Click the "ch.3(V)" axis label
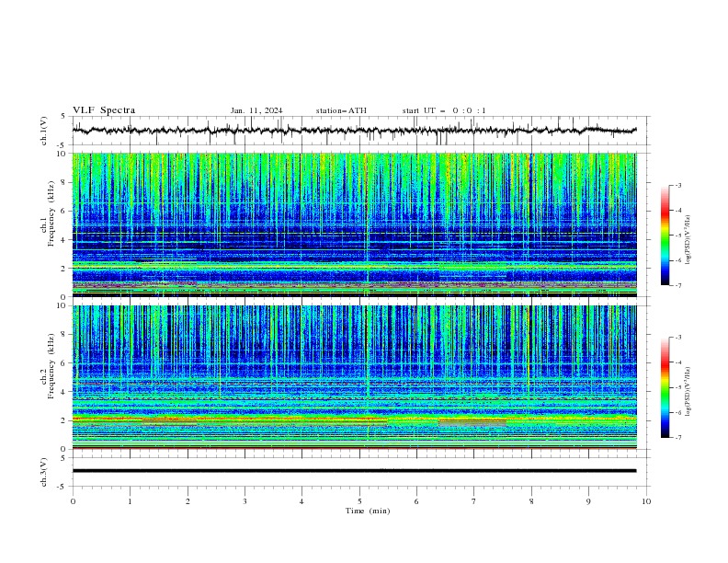Image resolution: width=728 pixels, height=563 pixels. tap(44, 472)
